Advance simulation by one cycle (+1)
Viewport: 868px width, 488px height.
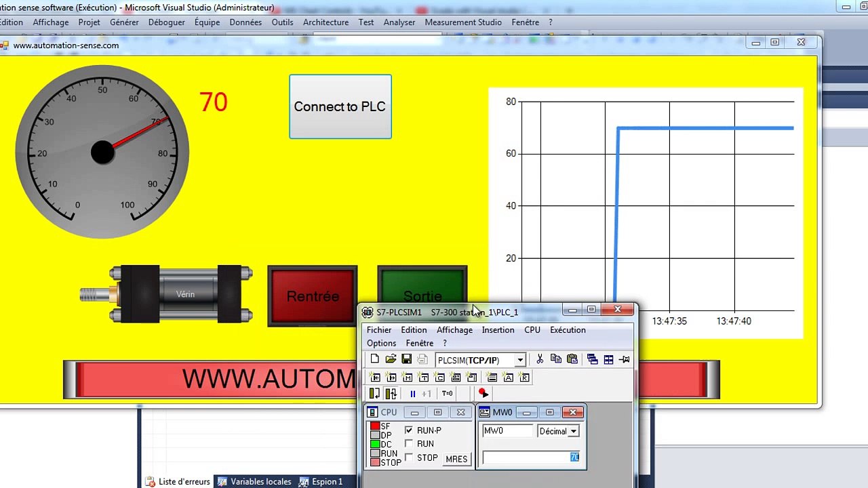point(427,393)
